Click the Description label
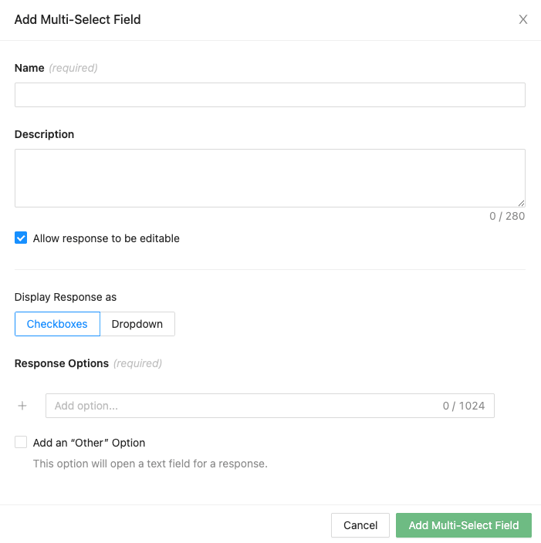Image resolution: width=541 pixels, height=543 pixels. pyautogui.click(x=44, y=134)
